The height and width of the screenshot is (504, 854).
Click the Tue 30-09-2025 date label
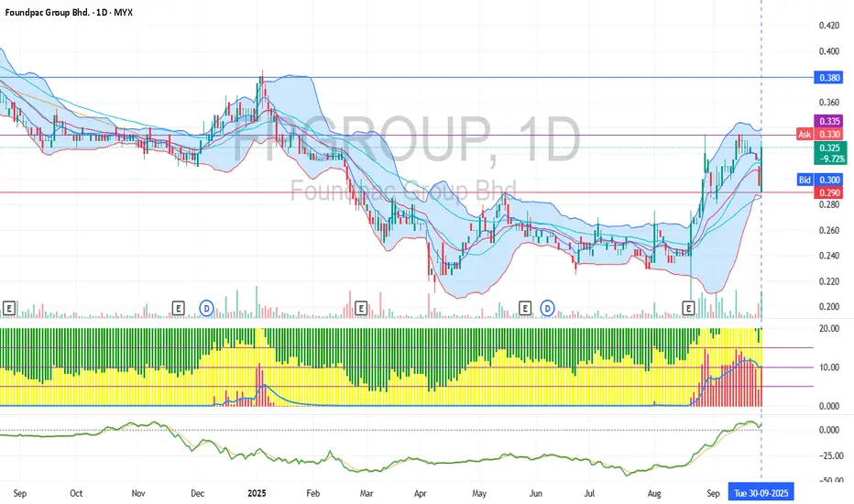pos(761,493)
